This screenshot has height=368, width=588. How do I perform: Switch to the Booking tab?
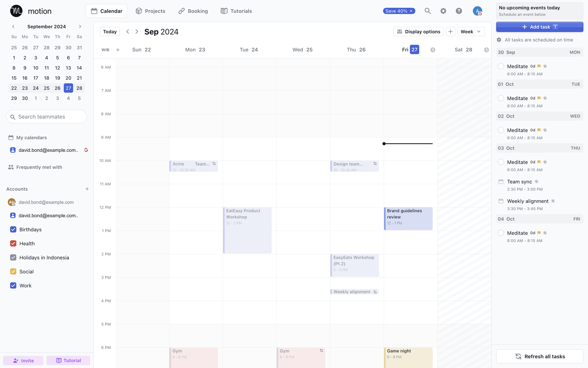click(x=193, y=11)
